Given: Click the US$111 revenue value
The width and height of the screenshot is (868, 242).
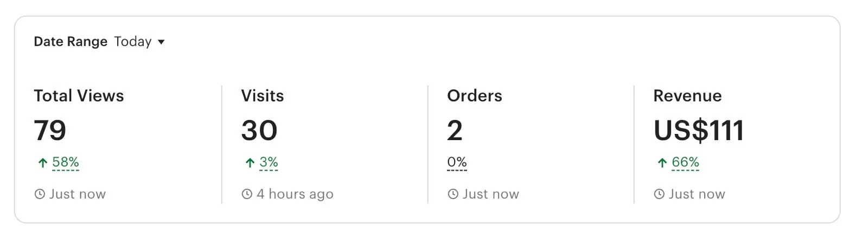Looking at the screenshot, I should tap(699, 131).
